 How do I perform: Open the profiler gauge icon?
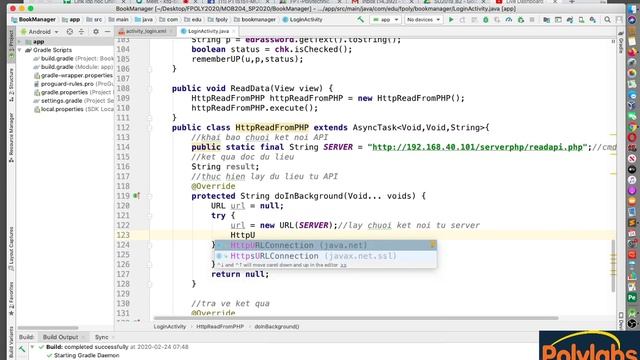point(509,20)
